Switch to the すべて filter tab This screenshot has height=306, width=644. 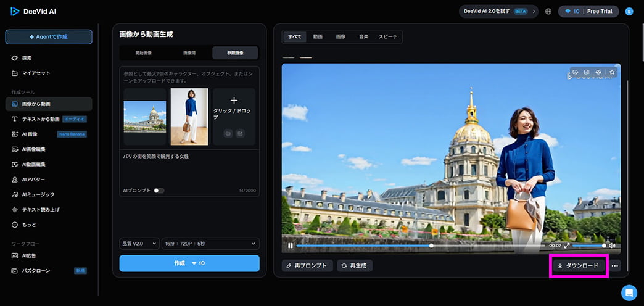point(294,36)
